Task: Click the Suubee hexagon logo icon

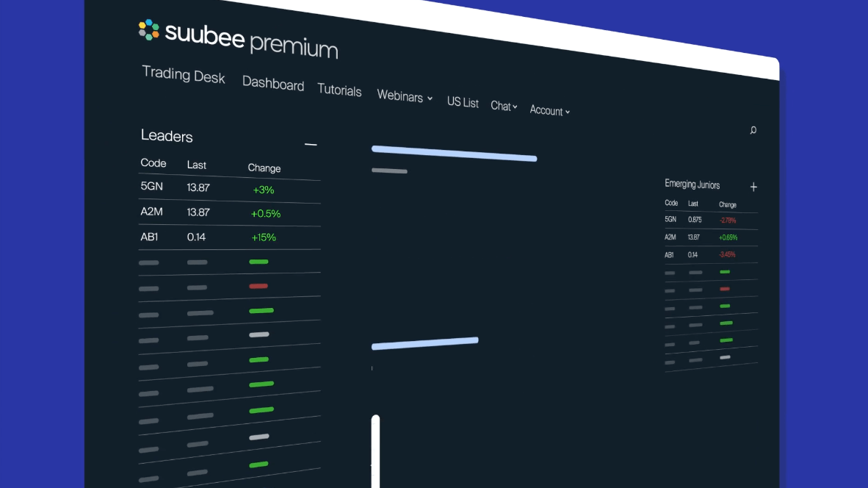Action: coord(148,30)
